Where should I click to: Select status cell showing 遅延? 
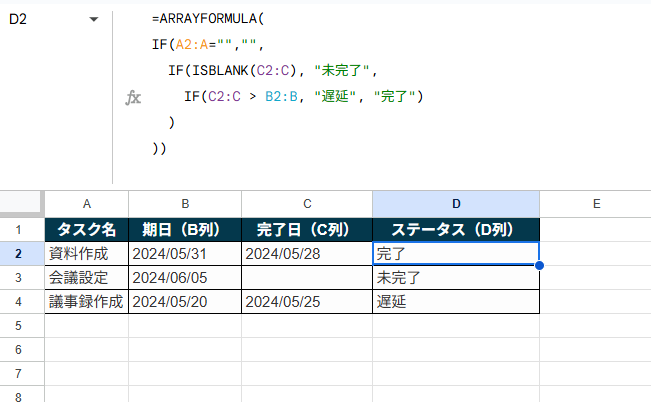[x=456, y=302]
